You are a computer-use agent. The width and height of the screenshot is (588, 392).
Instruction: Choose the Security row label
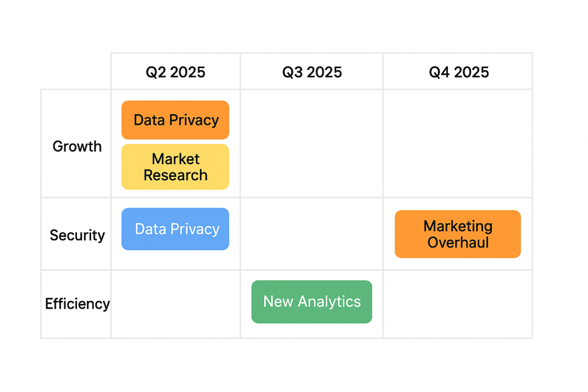[76, 235]
